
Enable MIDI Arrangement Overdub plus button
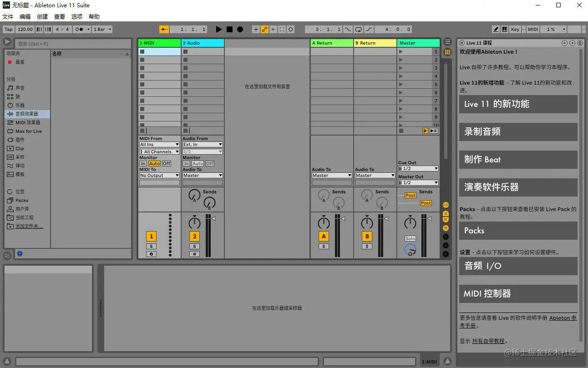tap(256, 29)
